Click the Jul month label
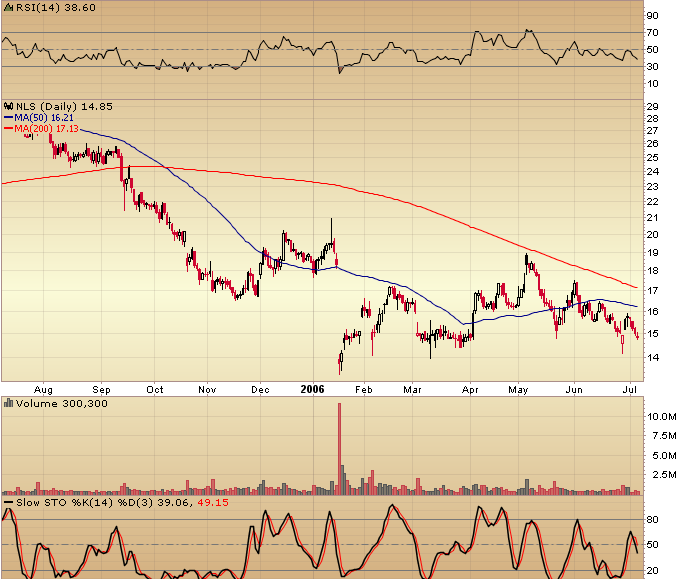This screenshot has width=680, height=579. coord(630,389)
